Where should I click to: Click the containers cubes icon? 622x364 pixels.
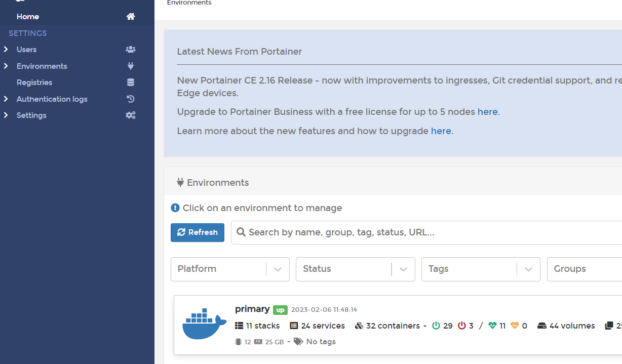359,326
